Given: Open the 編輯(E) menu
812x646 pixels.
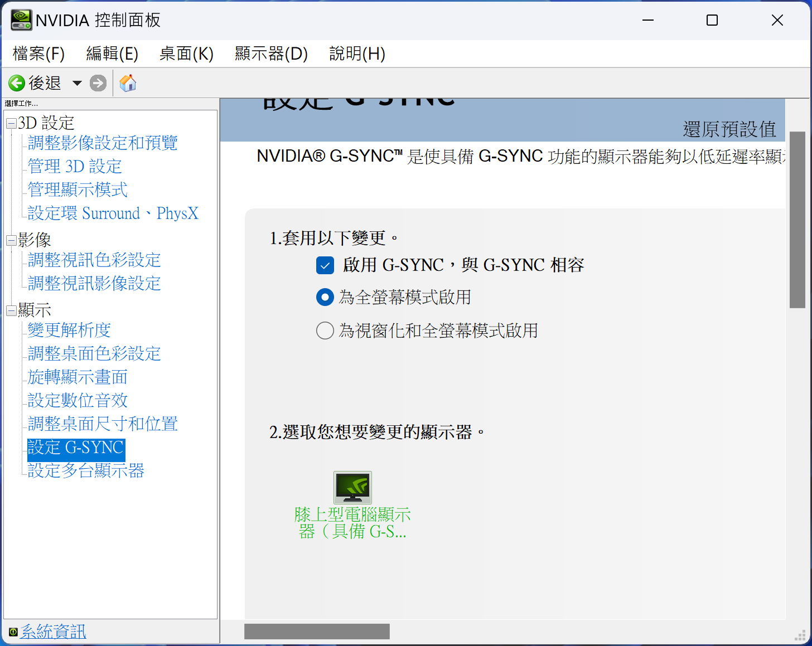Looking at the screenshot, I should (112, 54).
